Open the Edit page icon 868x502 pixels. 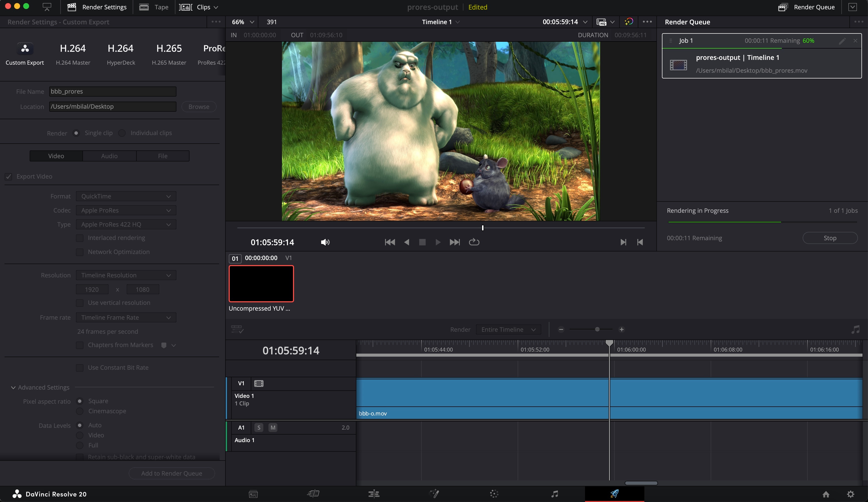tap(374, 494)
